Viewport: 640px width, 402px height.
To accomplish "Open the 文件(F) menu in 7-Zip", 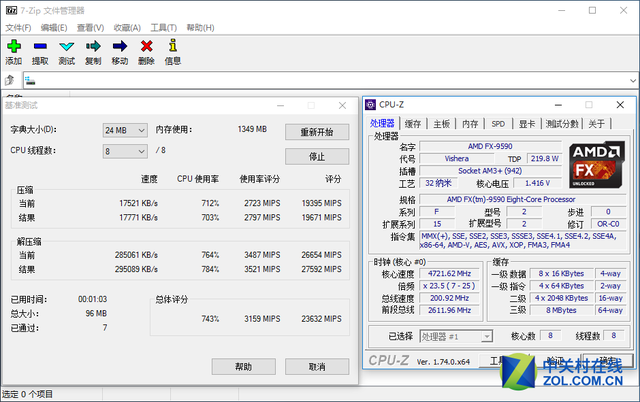I will [x=18, y=27].
